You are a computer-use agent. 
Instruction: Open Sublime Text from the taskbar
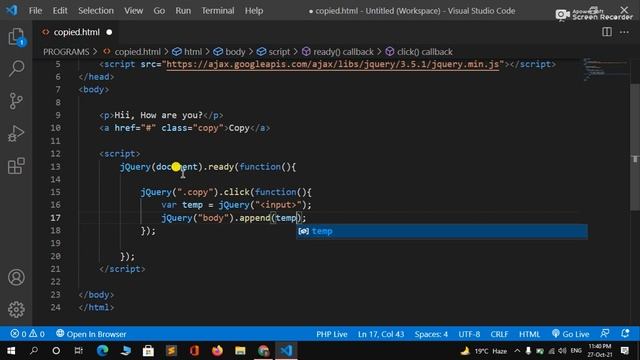[171, 351]
